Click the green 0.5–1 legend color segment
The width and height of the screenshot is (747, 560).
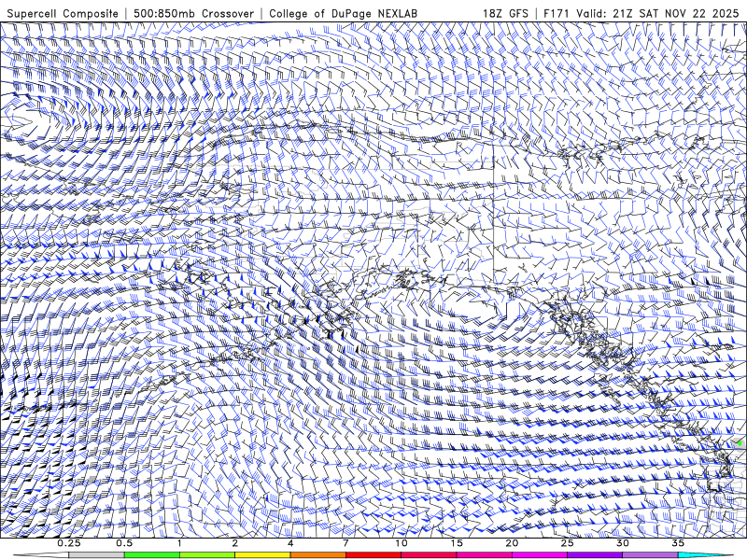click(x=152, y=555)
